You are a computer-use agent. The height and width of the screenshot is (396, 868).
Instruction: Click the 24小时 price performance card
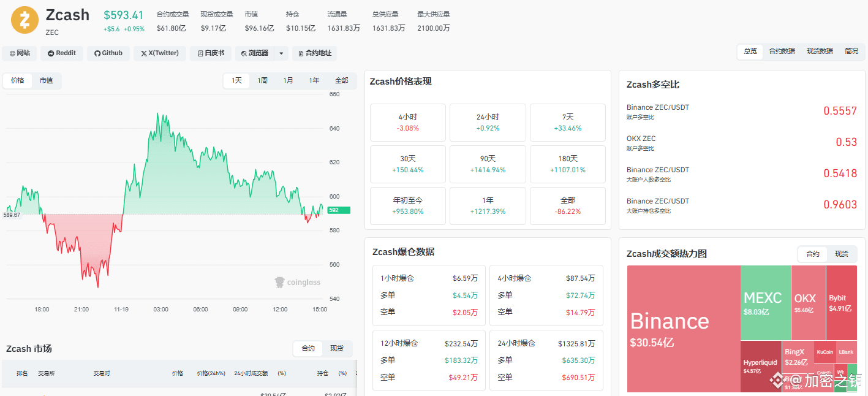[488, 122]
